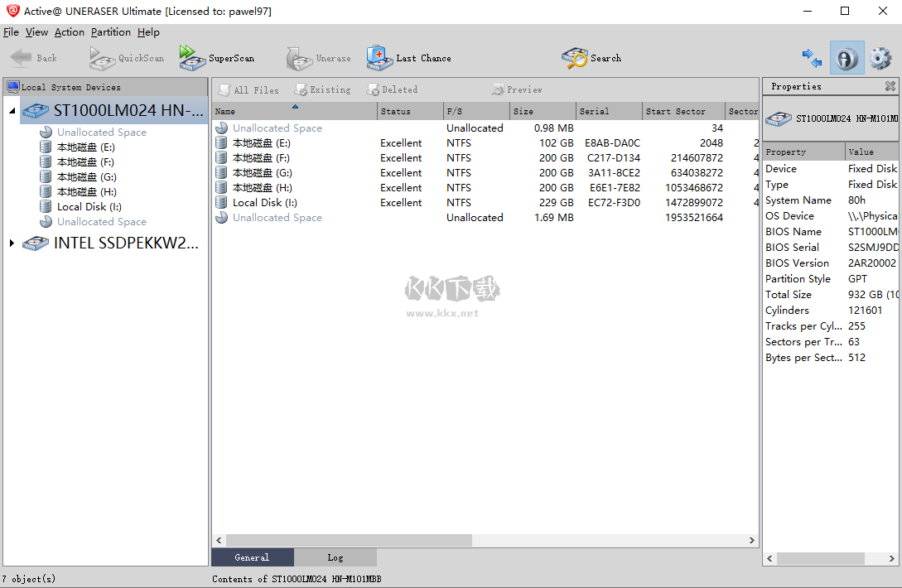
Task: Sort list by Size column header
Action: click(x=543, y=111)
